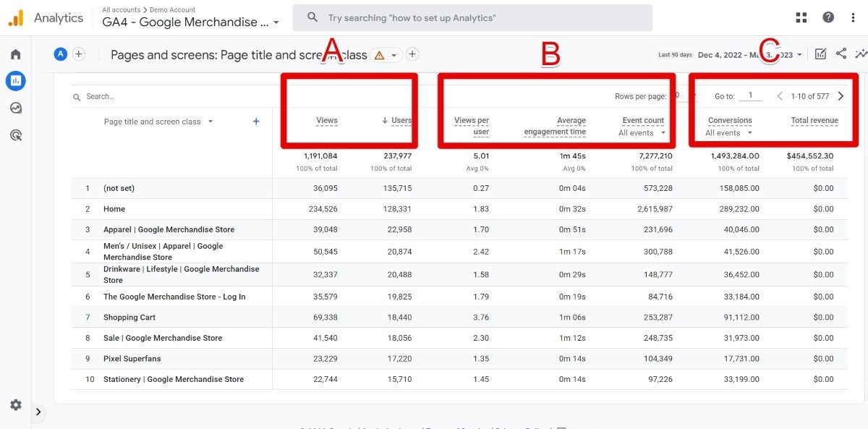Click the plus icon after the report title
This screenshot has height=429, width=868.
(412, 54)
